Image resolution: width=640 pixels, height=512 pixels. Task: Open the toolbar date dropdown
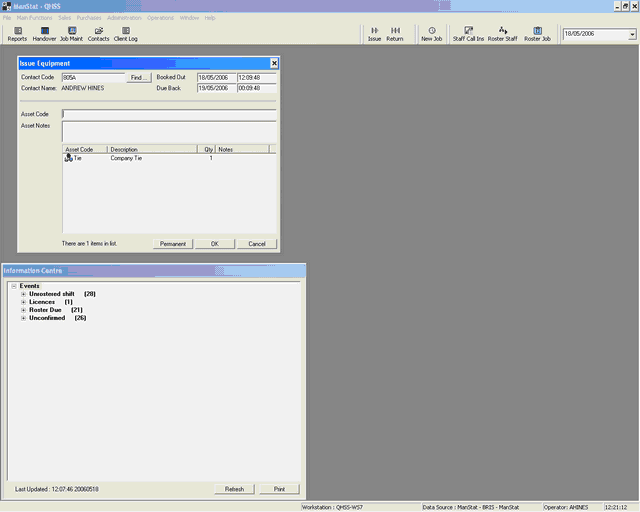tap(632, 35)
